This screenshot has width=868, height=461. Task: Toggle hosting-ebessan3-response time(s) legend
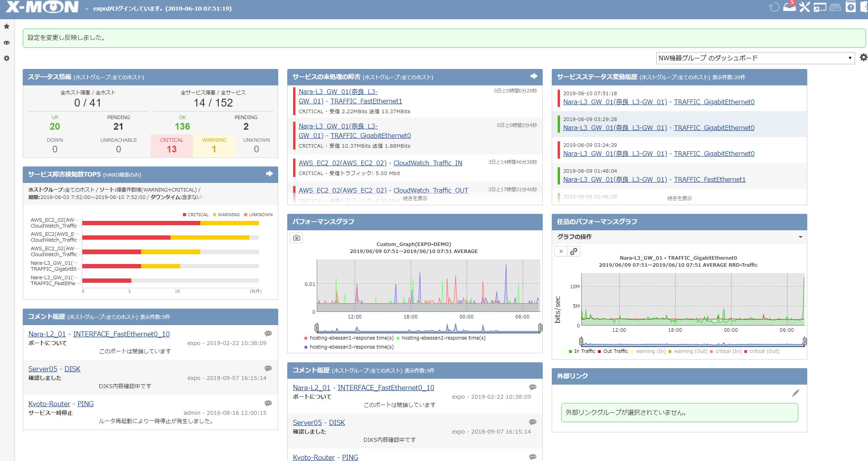pos(349,347)
